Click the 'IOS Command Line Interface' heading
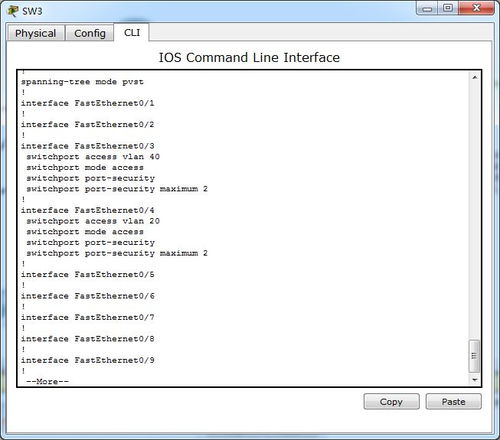 click(x=249, y=57)
